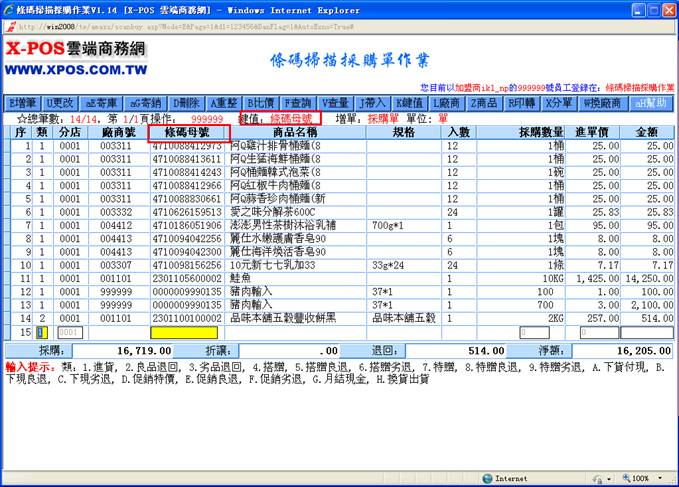Click the X-POS 雲端商務網 logo
The width and height of the screenshot is (679, 487).
coord(74,60)
